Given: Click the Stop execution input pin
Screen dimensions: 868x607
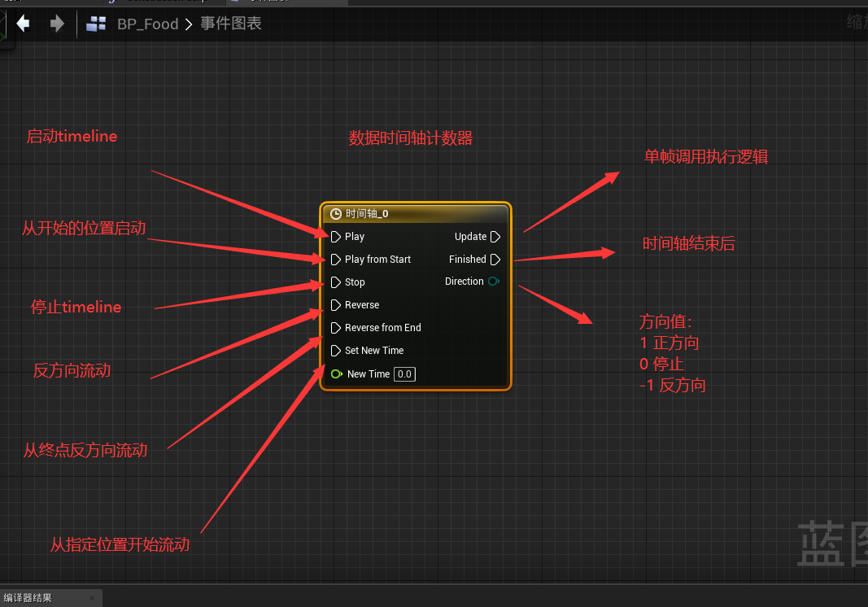Looking at the screenshot, I should (x=335, y=282).
